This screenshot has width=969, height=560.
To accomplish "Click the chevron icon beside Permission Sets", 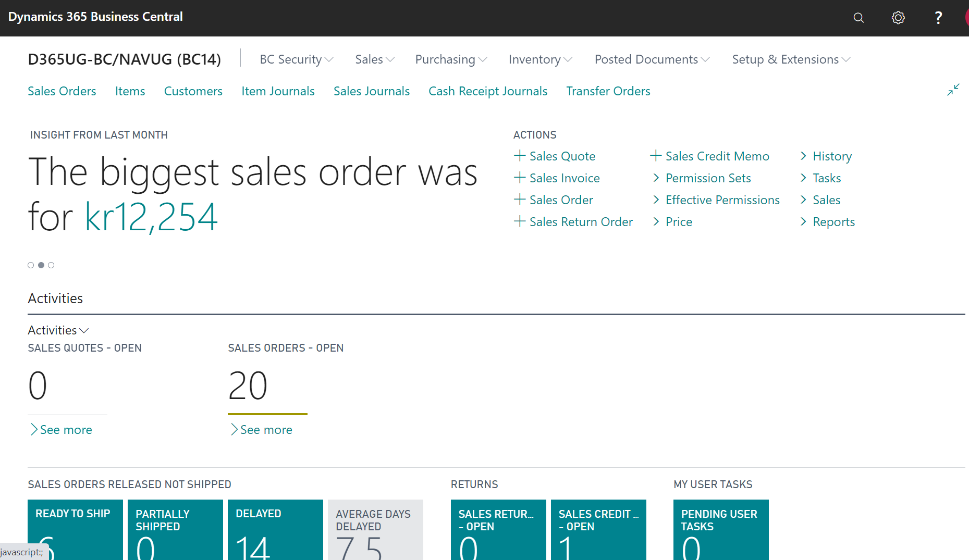I will click(x=656, y=178).
